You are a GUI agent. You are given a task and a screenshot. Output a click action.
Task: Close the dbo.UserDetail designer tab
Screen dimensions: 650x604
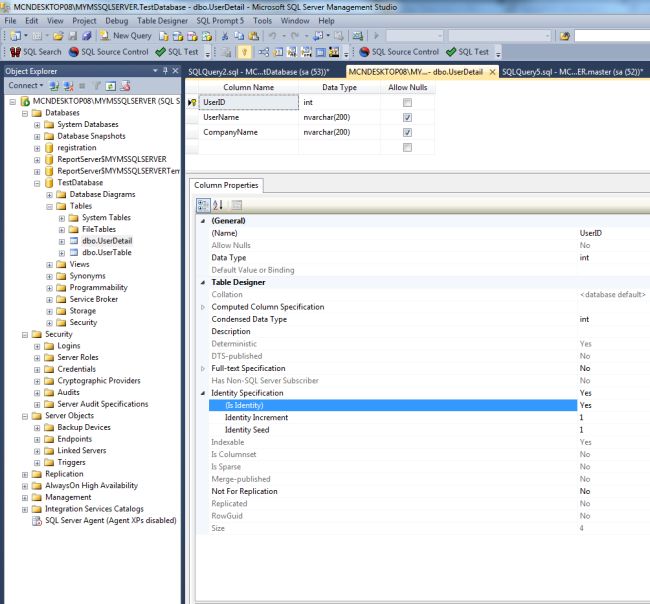click(492, 72)
